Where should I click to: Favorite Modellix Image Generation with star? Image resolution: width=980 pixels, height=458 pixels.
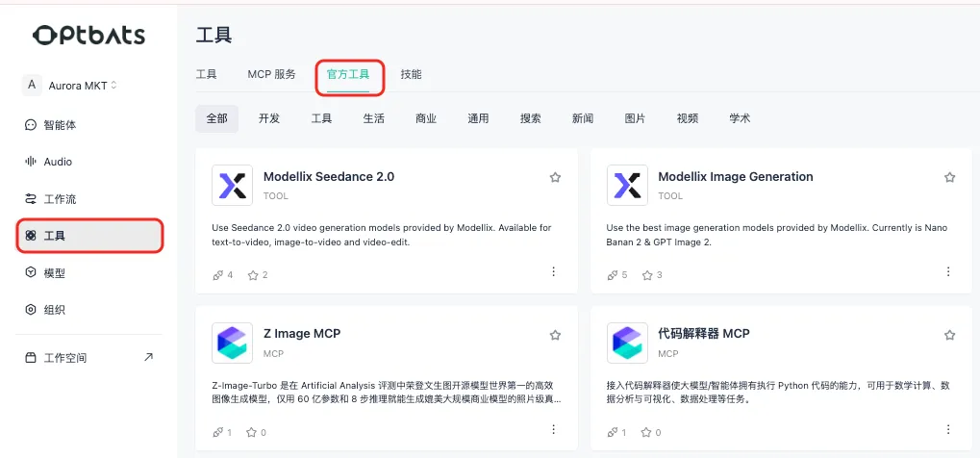950,178
